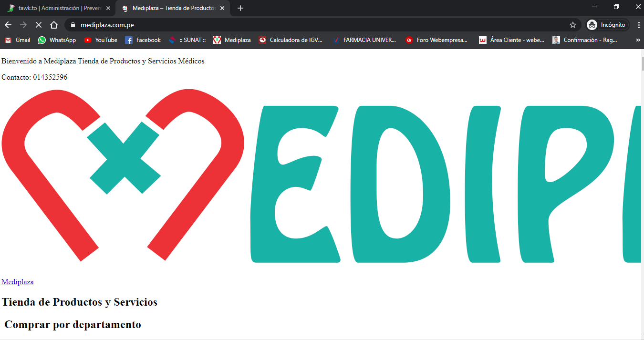Click the 'Contacto: 014352596' text
The image size is (644, 340).
[x=34, y=77]
